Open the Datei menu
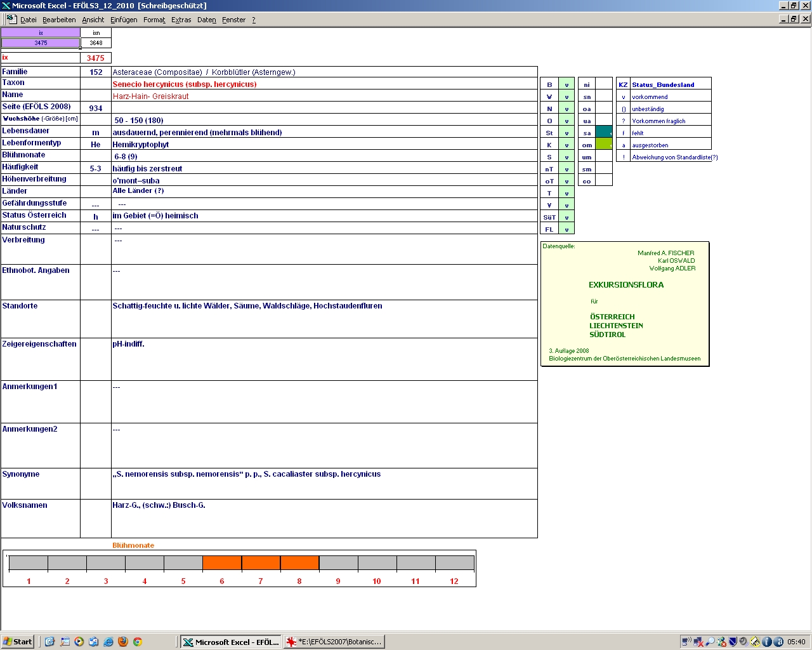The image size is (812, 650). coord(29,20)
